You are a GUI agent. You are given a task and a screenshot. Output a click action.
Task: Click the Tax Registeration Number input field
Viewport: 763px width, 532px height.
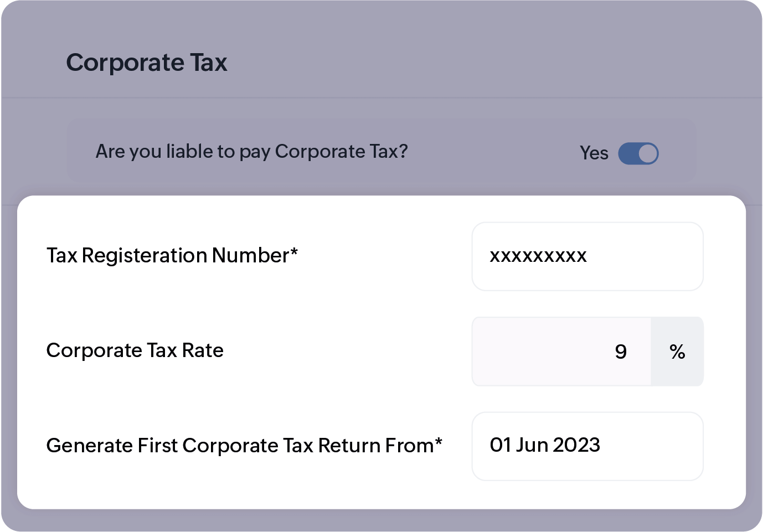587,256
